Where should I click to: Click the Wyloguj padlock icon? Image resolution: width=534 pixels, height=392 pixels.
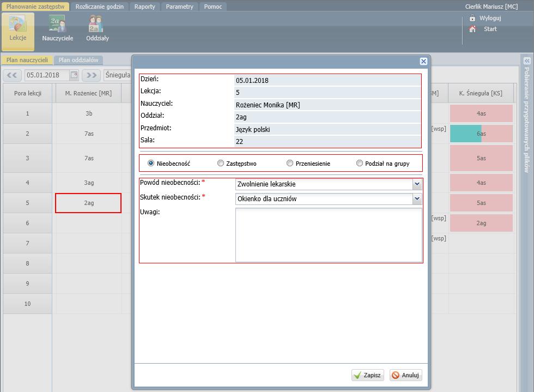pos(472,18)
